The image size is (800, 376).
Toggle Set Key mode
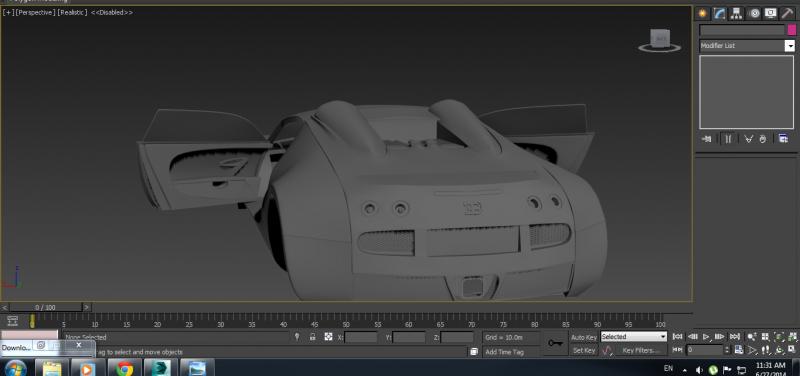pos(584,350)
